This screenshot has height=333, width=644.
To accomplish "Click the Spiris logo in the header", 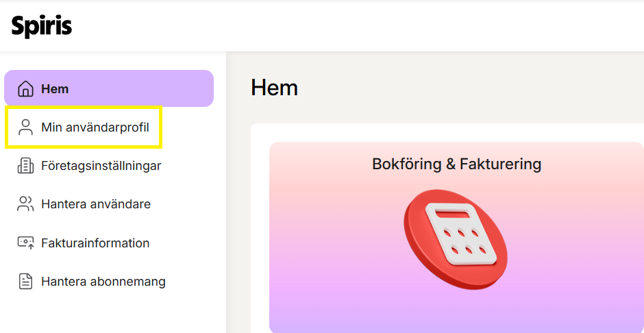I will pos(42,27).
